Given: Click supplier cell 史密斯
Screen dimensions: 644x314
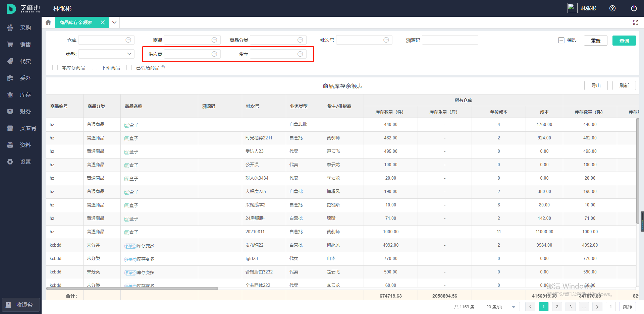Looking at the screenshot, I should pyautogui.click(x=333, y=205).
